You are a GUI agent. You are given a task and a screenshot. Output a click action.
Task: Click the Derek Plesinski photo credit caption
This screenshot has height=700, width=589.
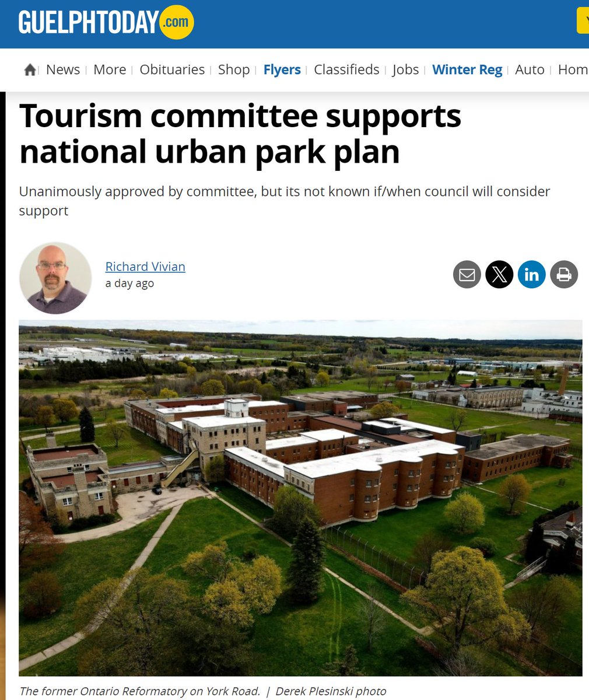(331, 691)
